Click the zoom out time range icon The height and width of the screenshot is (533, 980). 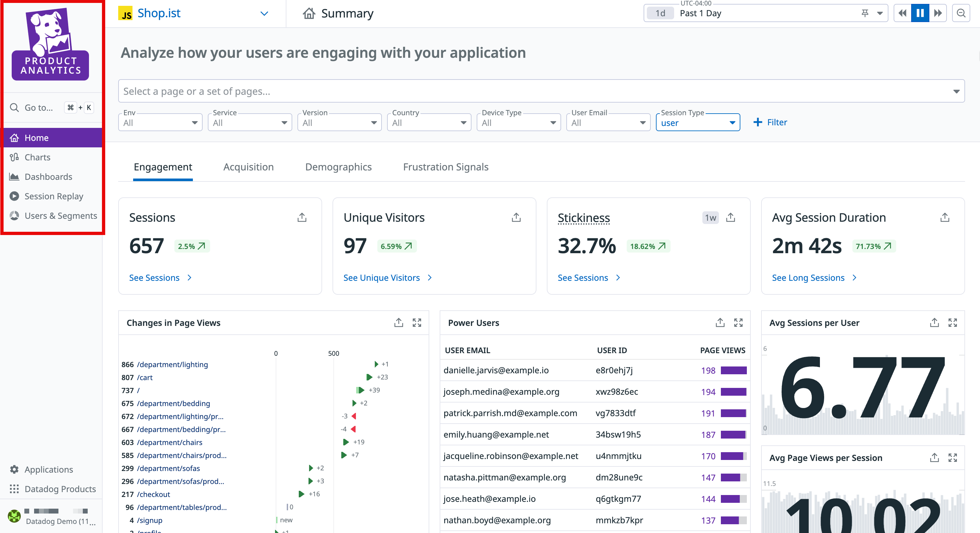tap(961, 13)
